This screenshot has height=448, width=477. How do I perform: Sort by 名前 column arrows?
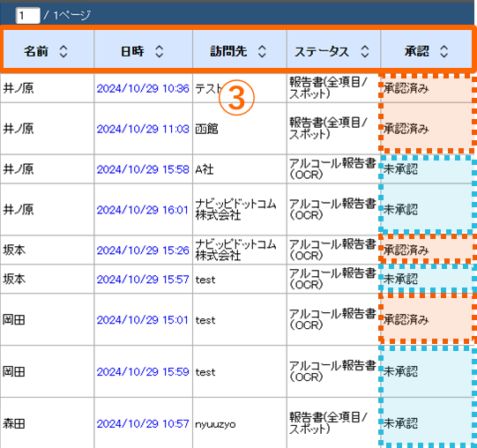[63, 51]
